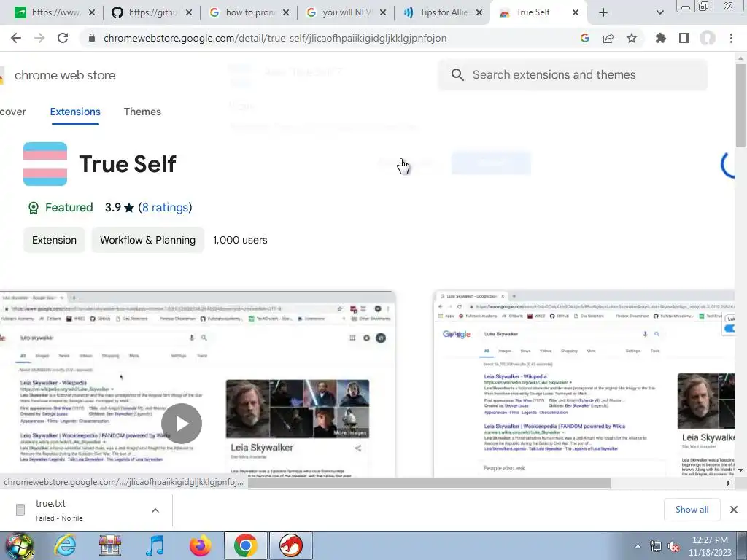This screenshot has width=747, height=560.
Task: Expand the tab search dropdown arrow
Action: coord(659,12)
